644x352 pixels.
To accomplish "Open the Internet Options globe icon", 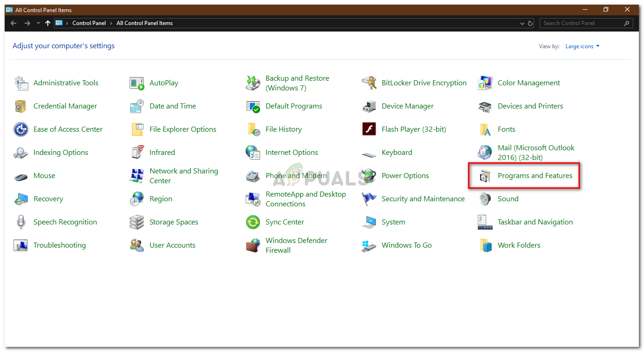I will pyautogui.click(x=253, y=153).
